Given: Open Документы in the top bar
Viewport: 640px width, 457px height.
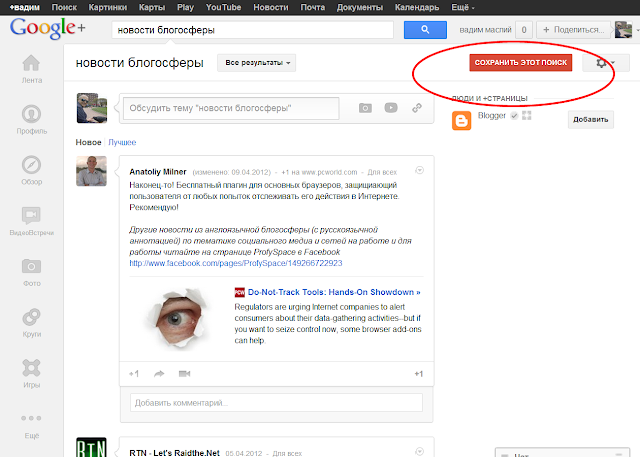Looking at the screenshot, I should pos(360,7).
